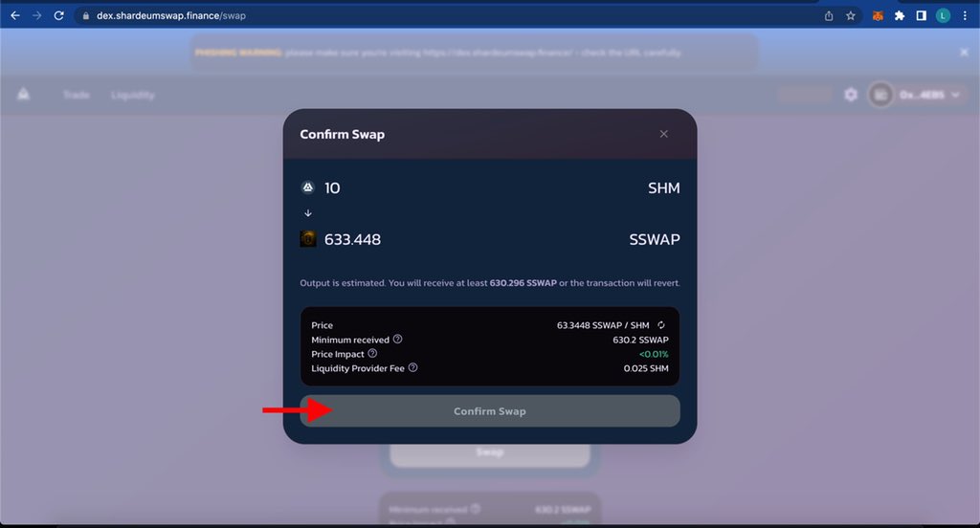Click the share page icon
Screen dimensions: 980x528
(x=829, y=15)
